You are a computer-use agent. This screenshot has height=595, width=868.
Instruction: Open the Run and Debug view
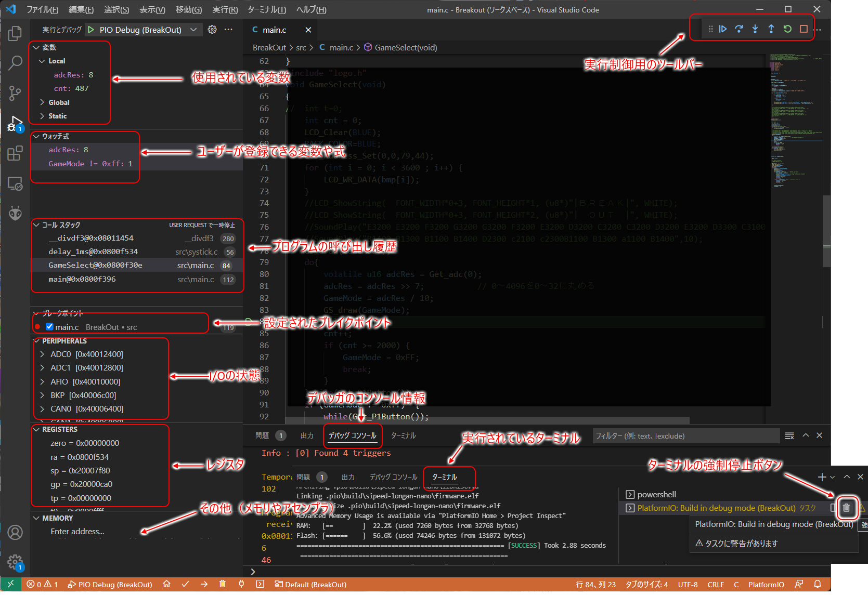(15, 124)
